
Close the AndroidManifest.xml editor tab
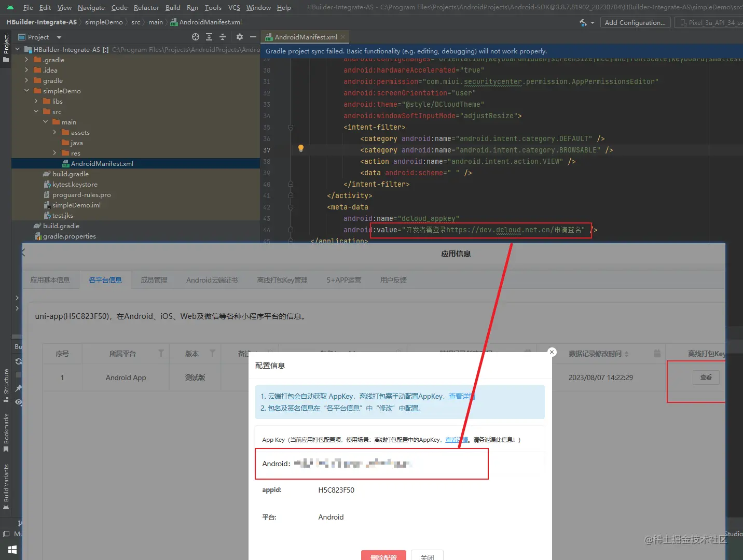pos(343,37)
